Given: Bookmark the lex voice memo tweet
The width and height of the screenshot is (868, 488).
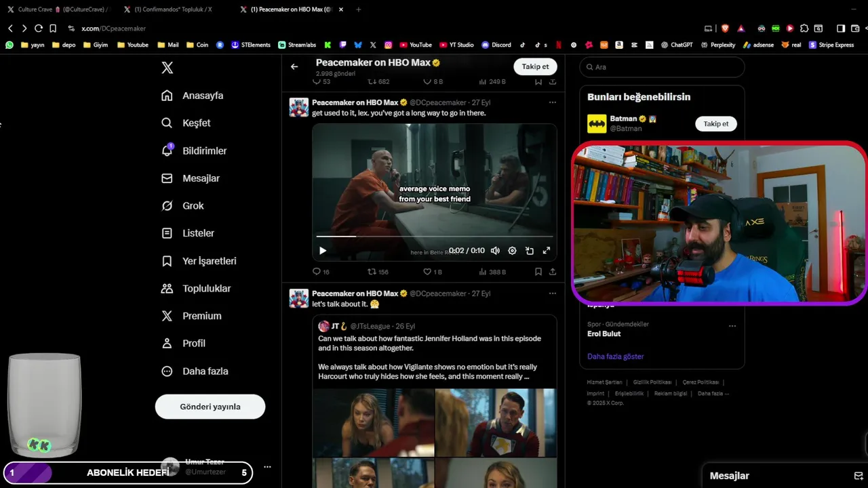Looking at the screenshot, I should 538,272.
